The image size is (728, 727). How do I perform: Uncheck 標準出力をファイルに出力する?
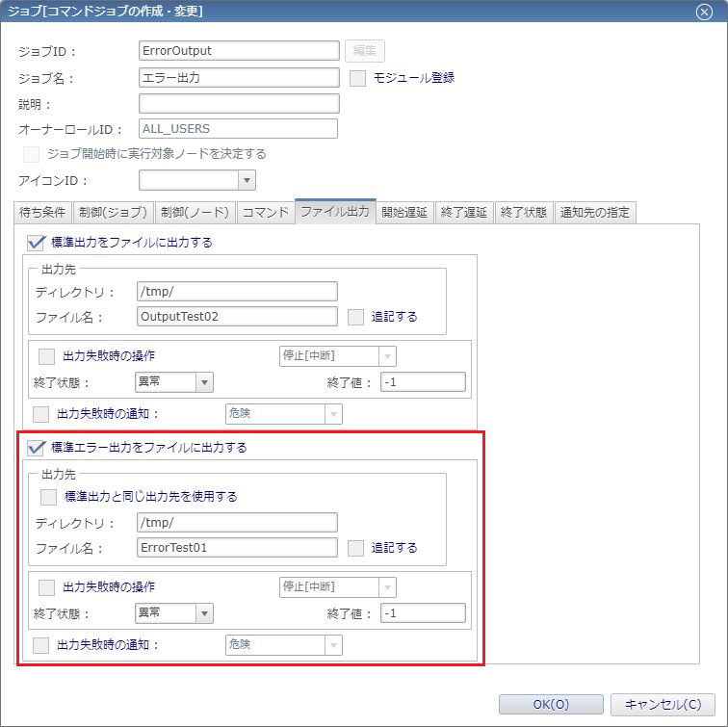tap(36, 243)
